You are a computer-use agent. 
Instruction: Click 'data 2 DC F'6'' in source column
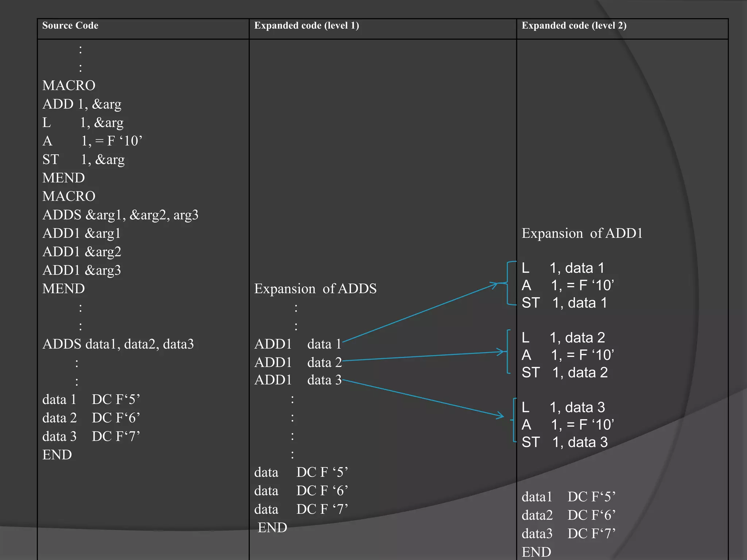[91, 418]
